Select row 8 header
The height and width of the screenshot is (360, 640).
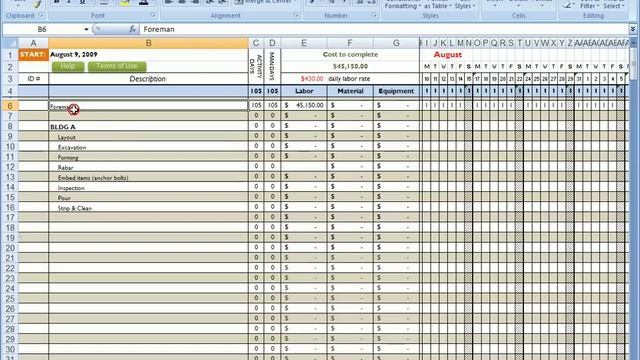[10, 127]
